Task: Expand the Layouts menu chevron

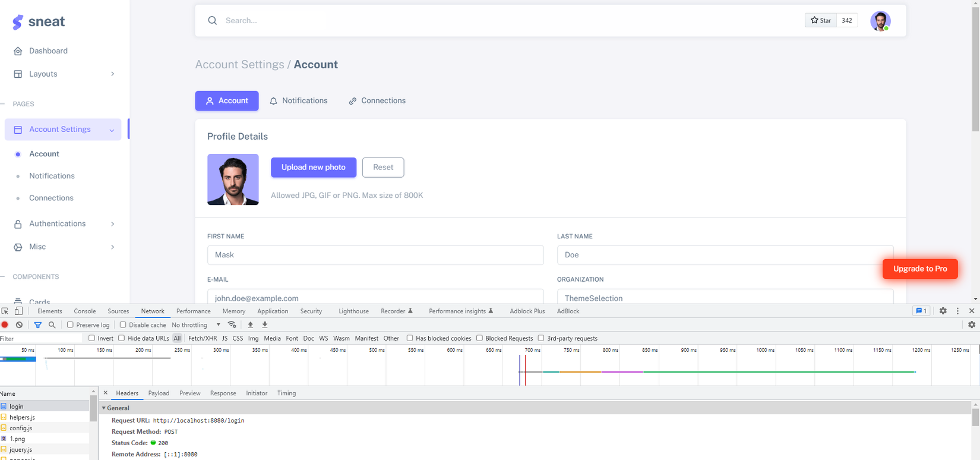Action: [112, 74]
